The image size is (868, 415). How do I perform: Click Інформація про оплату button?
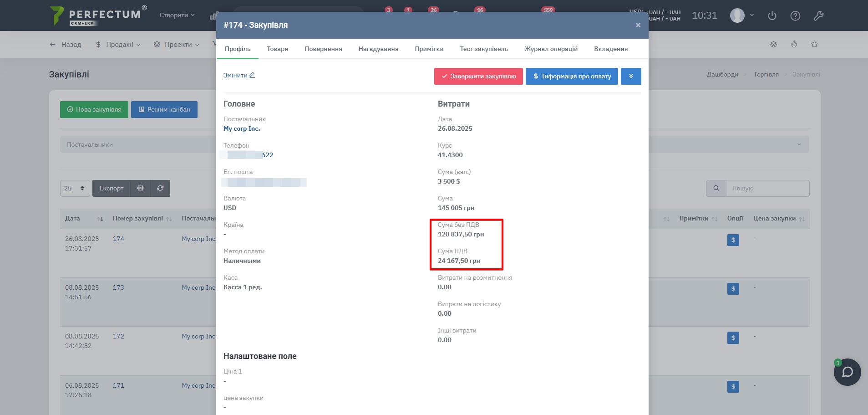click(x=572, y=76)
